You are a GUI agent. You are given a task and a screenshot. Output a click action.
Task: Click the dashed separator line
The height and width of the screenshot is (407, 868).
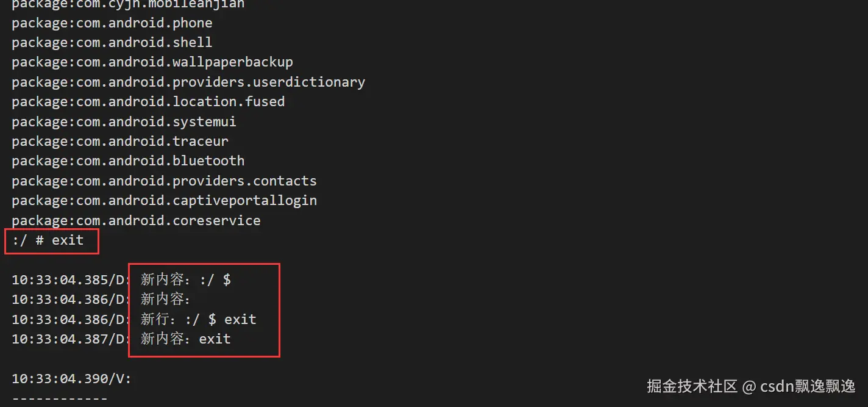coord(60,398)
